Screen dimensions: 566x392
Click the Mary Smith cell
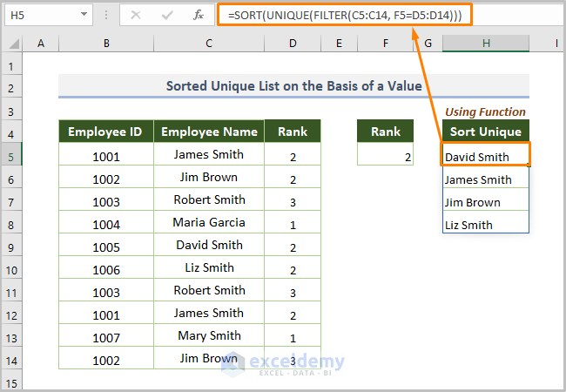point(209,335)
